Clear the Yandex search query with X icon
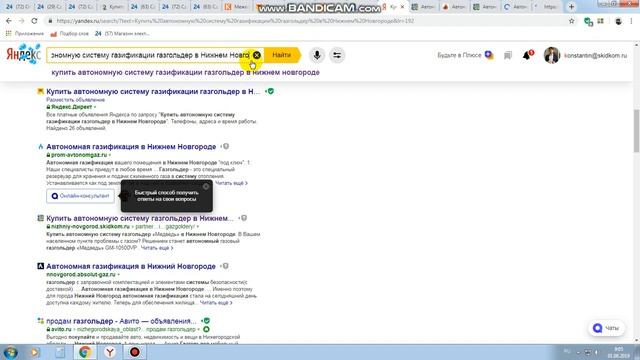This screenshot has width=640, height=360. pyautogui.click(x=257, y=55)
